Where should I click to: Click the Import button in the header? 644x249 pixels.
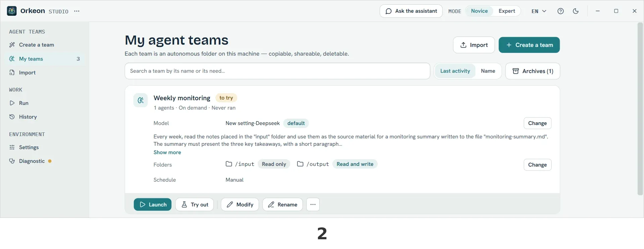pos(474,45)
